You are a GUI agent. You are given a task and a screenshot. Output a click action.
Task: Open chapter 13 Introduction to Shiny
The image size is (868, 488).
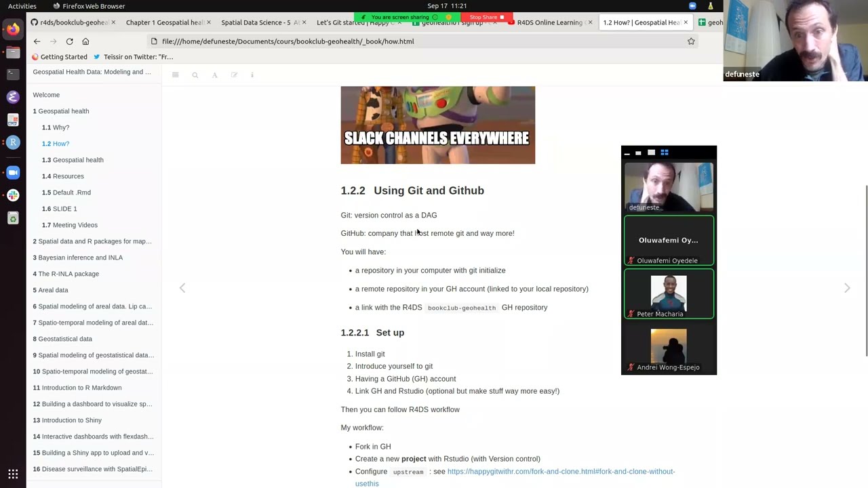67,420
